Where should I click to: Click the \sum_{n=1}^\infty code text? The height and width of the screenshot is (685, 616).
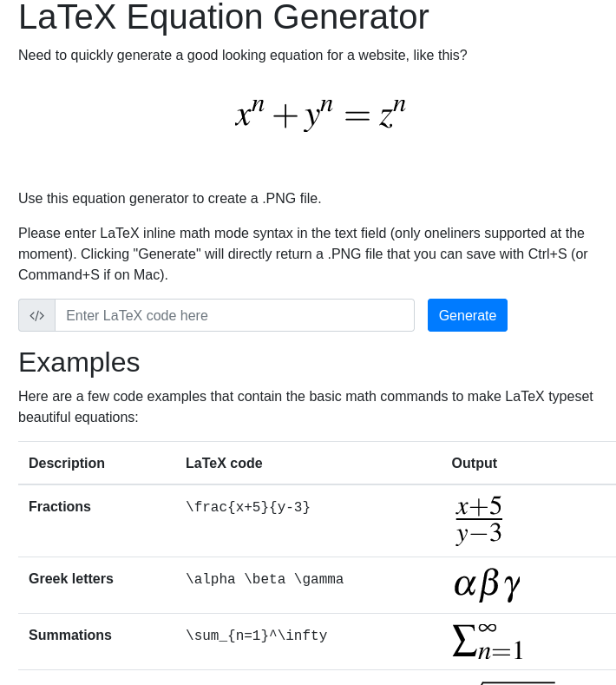(256, 636)
